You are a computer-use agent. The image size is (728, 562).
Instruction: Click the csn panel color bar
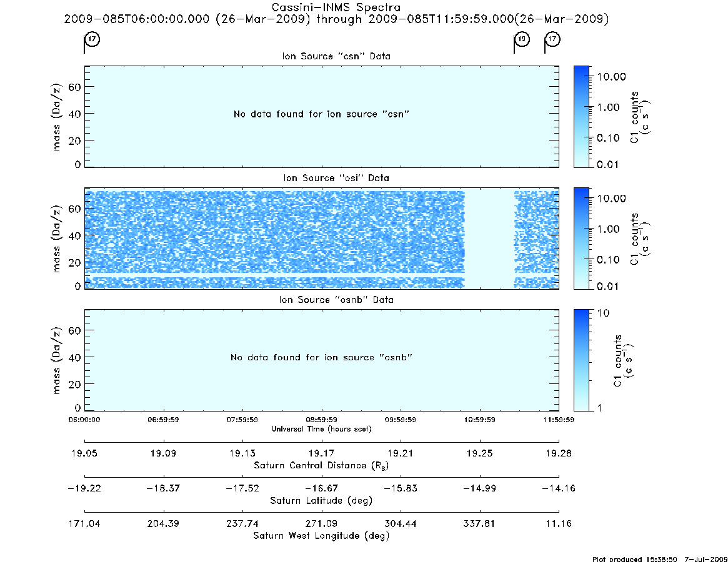(x=581, y=117)
